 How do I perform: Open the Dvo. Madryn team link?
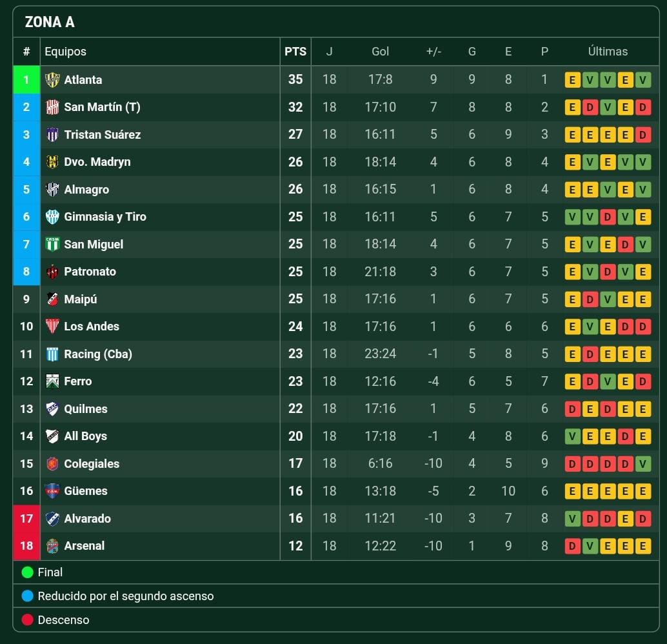coord(97,162)
